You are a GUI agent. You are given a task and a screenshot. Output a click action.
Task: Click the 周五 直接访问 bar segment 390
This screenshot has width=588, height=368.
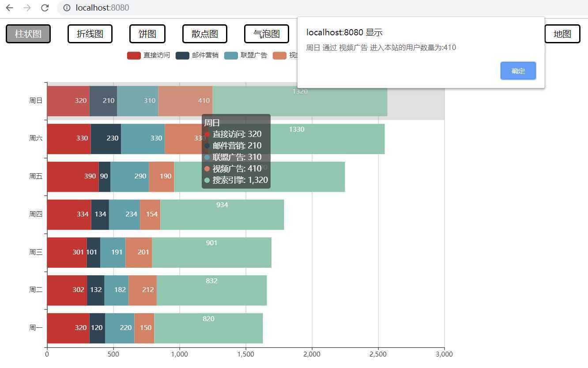[73, 177]
